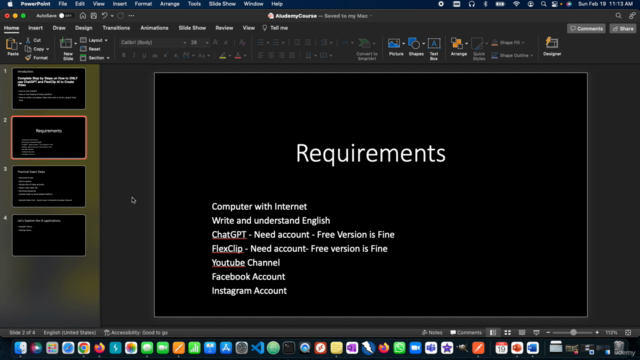Click English (United States) language status
This screenshot has height=360, width=640.
[70, 333]
